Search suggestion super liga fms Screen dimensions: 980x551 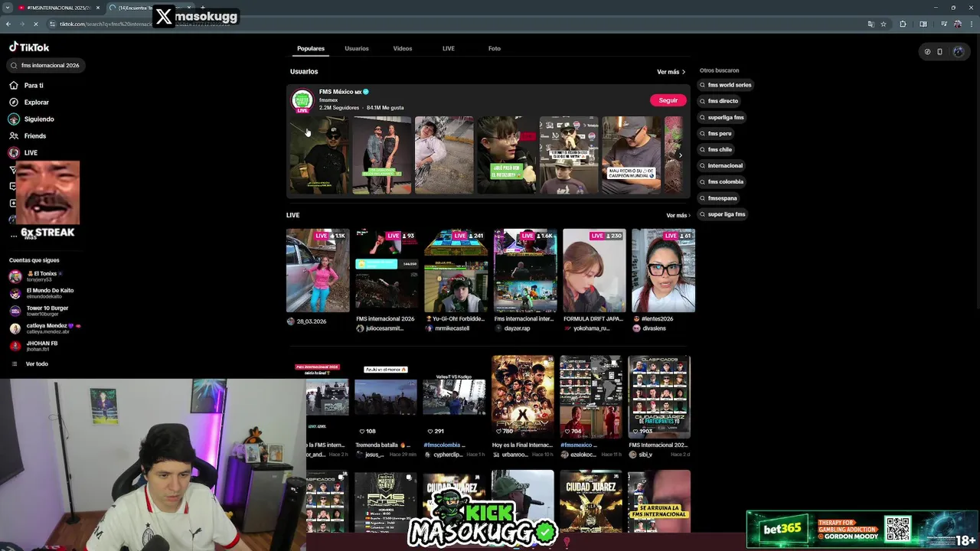723,214
